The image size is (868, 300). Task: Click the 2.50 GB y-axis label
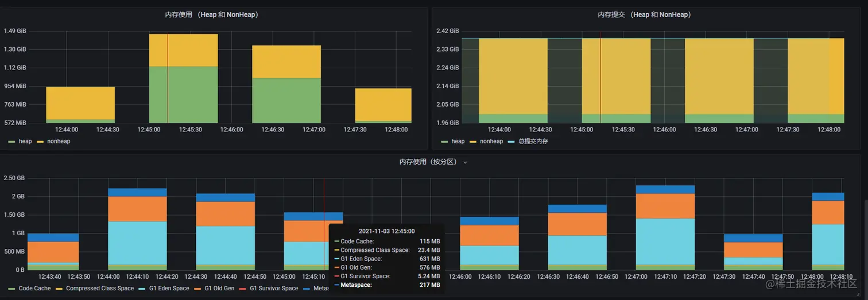(x=14, y=178)
